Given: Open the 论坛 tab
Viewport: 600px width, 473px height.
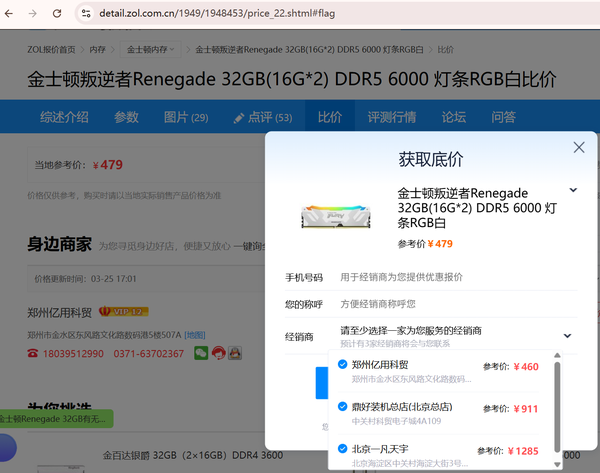Looking at the screenshot, I should (x=454, y=117).
